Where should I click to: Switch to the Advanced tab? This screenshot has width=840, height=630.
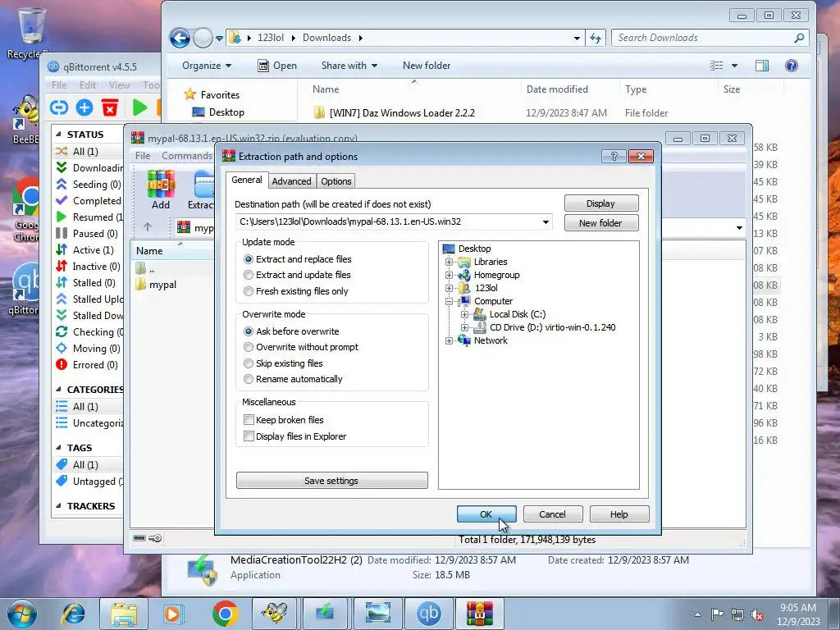(x=291, y=181)
